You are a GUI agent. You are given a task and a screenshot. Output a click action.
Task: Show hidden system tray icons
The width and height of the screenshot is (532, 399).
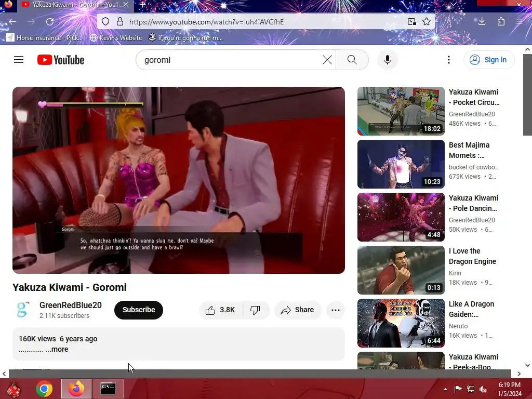click(445, 389)
